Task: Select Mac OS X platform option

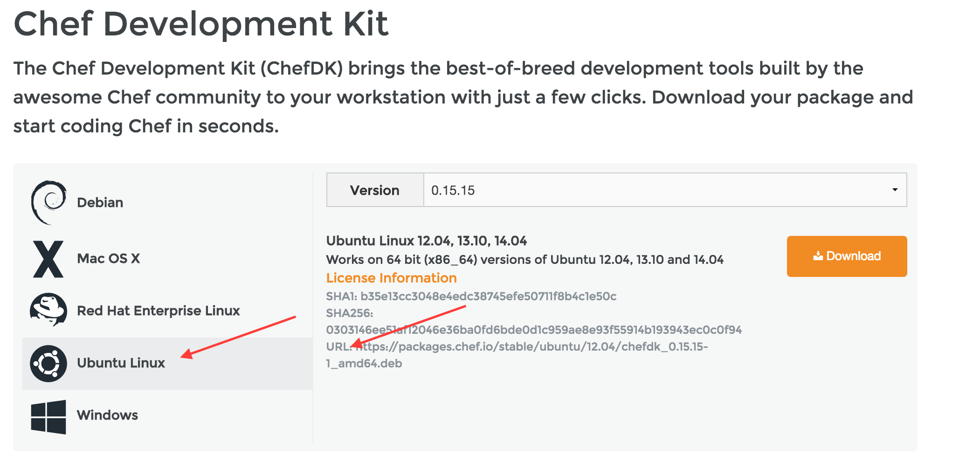Action: point(109,258)
